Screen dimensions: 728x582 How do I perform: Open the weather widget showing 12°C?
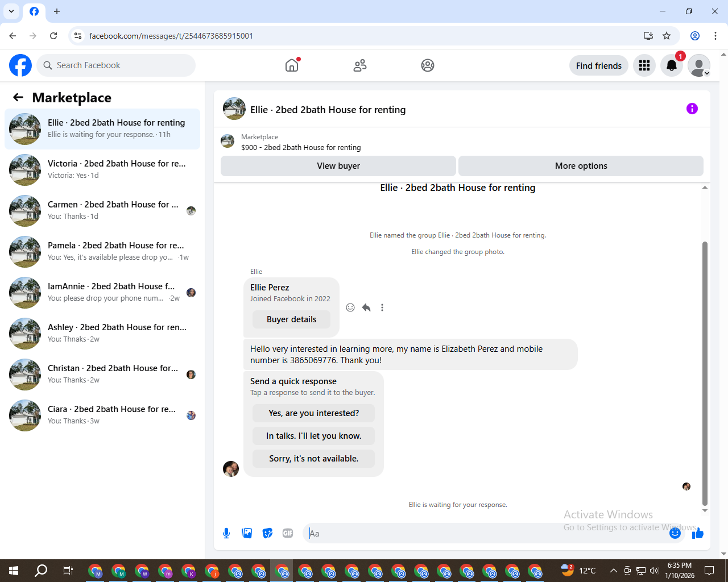tap(578, 571)
